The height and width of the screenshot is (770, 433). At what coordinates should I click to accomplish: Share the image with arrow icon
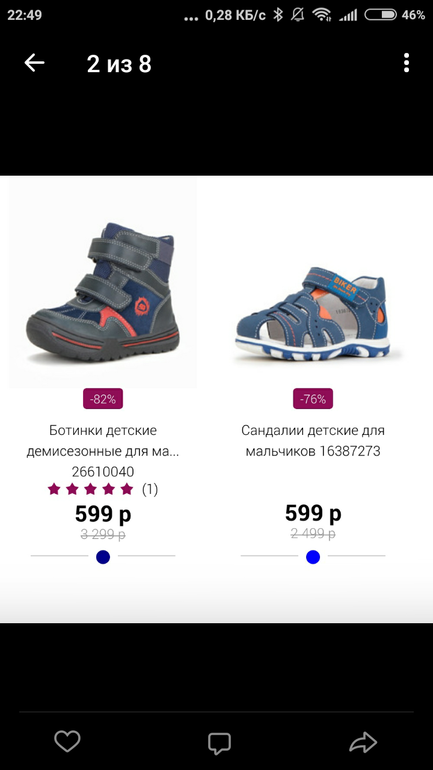(x=363, y=742)
